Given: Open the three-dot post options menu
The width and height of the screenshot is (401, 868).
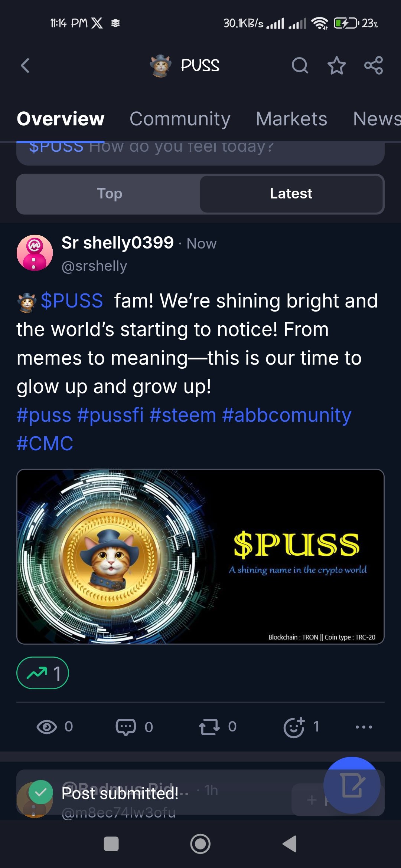Looking at the screenshot, I should point(364,727).
